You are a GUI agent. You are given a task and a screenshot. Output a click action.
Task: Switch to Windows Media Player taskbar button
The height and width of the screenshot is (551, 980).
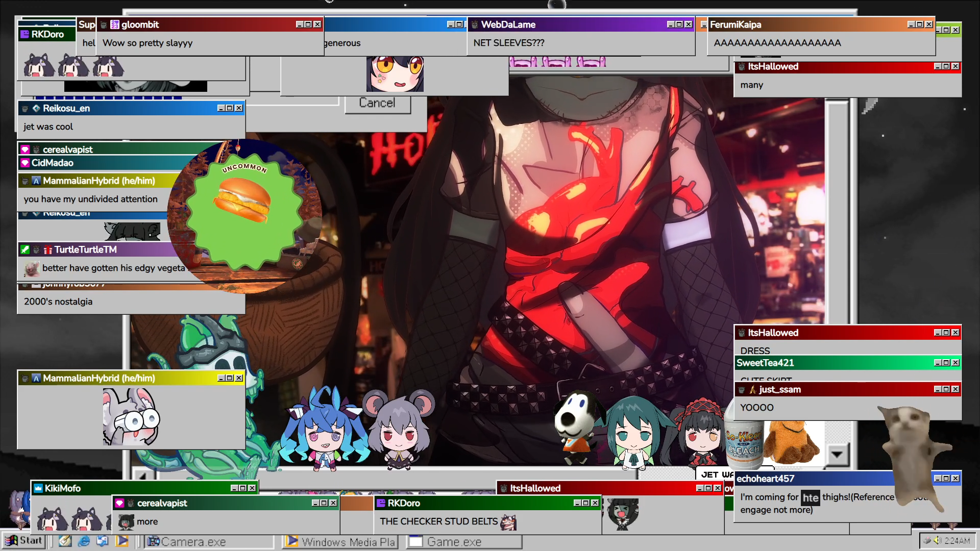[x=340, y=542]
